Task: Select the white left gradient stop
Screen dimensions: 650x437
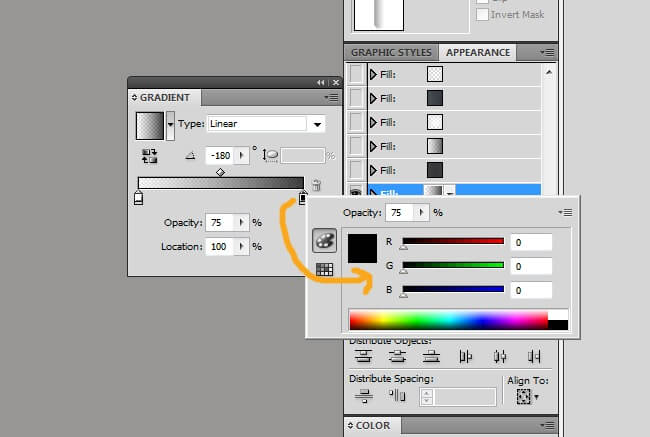Action: point(138,199)
